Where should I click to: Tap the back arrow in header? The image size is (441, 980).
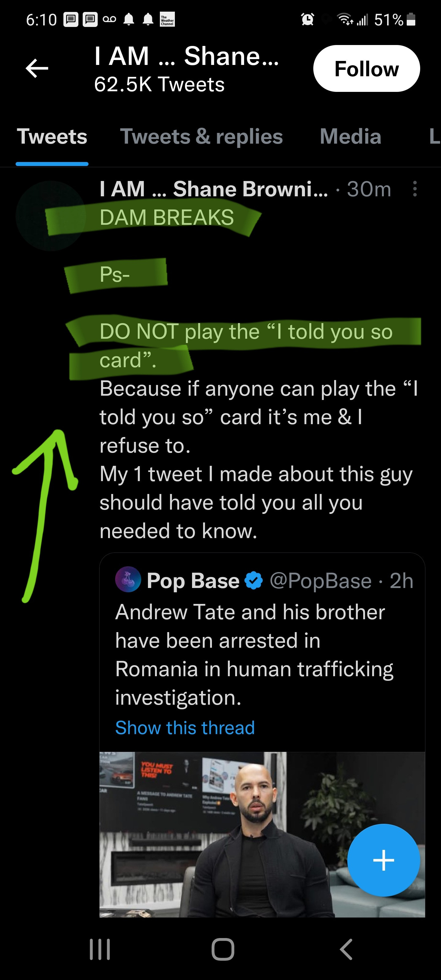pos(37,69)
